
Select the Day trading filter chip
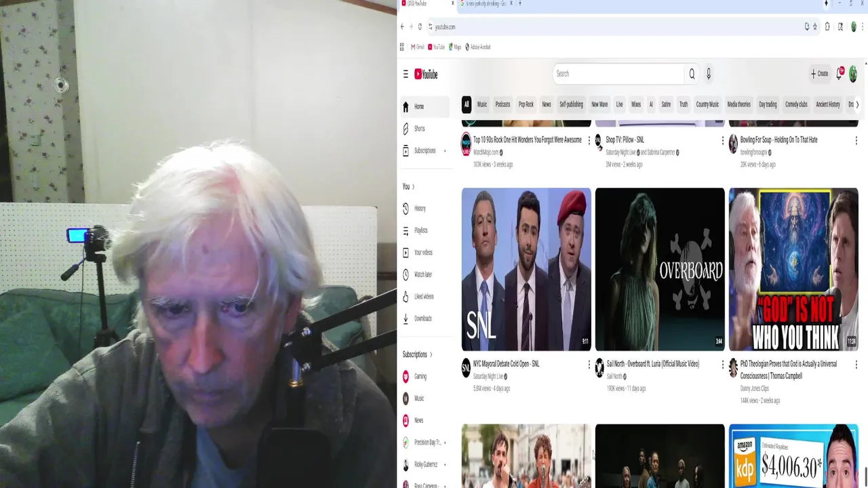pyautogui.click(x=768, y=104)
